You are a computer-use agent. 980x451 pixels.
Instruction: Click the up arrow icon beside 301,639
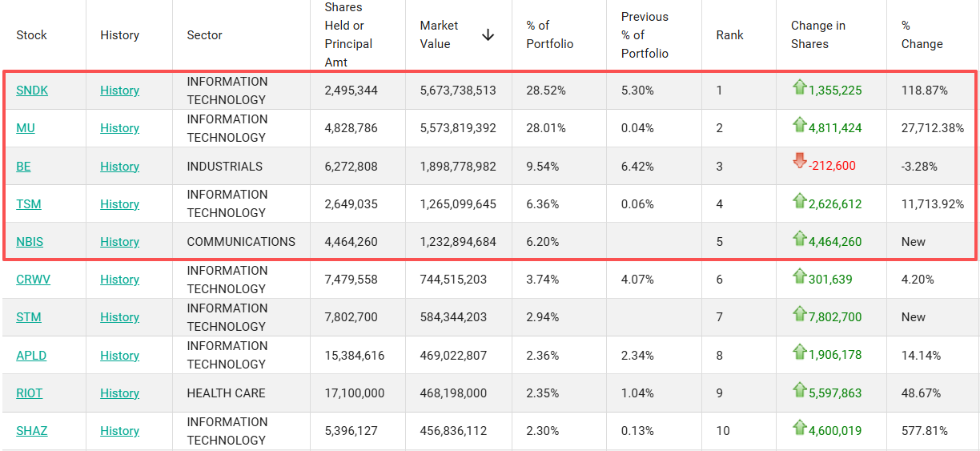click(x=799, y=276)
